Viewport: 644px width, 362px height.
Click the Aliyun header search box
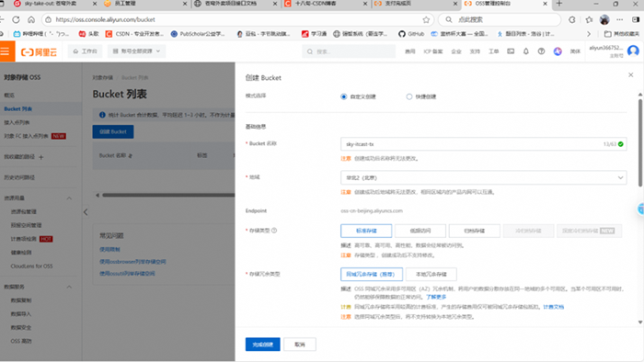click(x=349, y=51)
